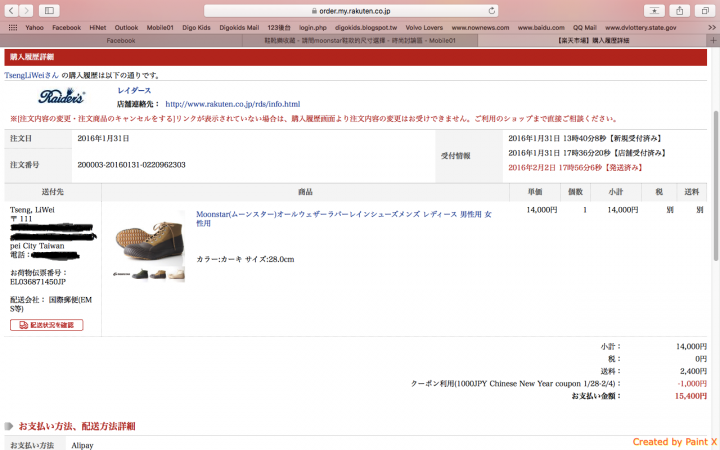Open the 123後台 bookmark
Viewport: 720px width, 450px height.
279,28
